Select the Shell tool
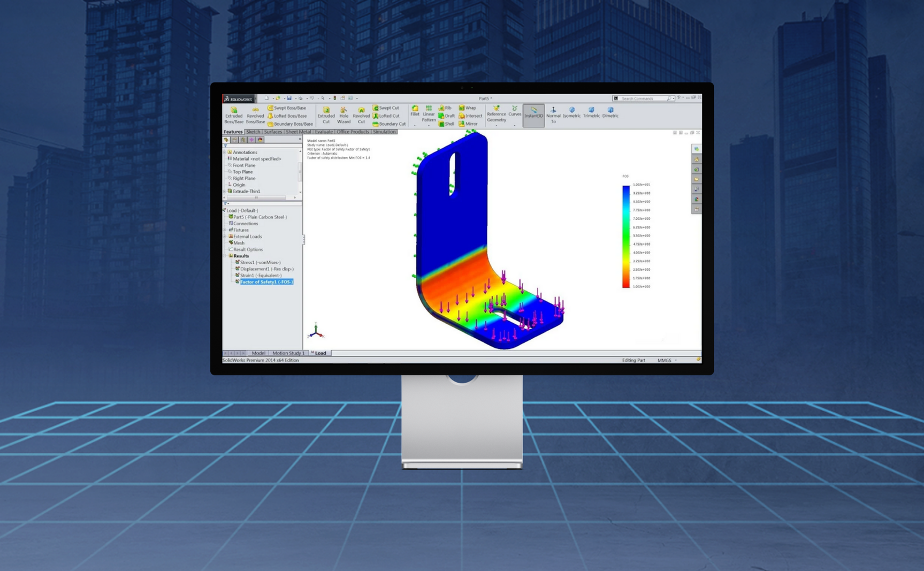This screenshot has width=924, height=571. tap(446, 124)
